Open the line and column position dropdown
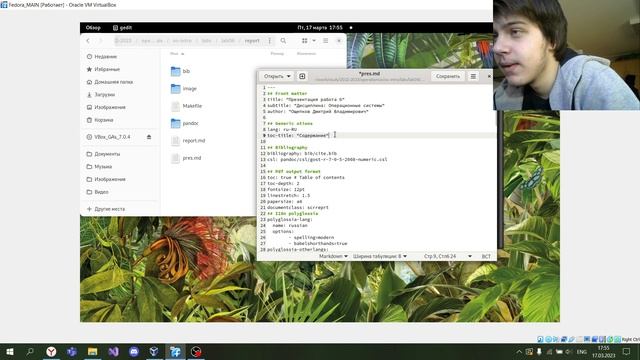 448,256
